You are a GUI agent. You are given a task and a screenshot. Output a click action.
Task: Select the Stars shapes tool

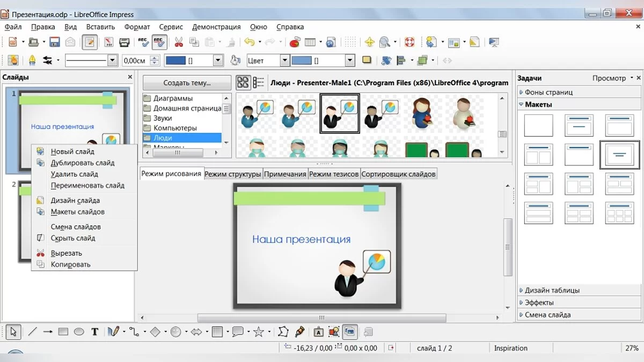point(259,332)
